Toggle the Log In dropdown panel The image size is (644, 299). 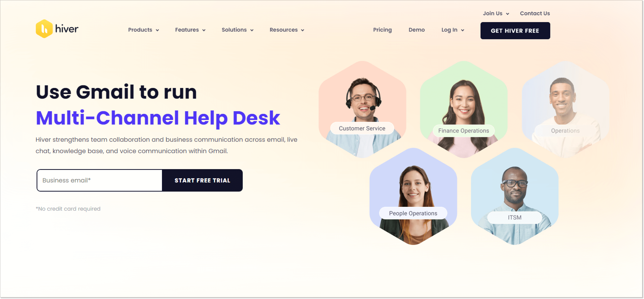pos(452,30)
